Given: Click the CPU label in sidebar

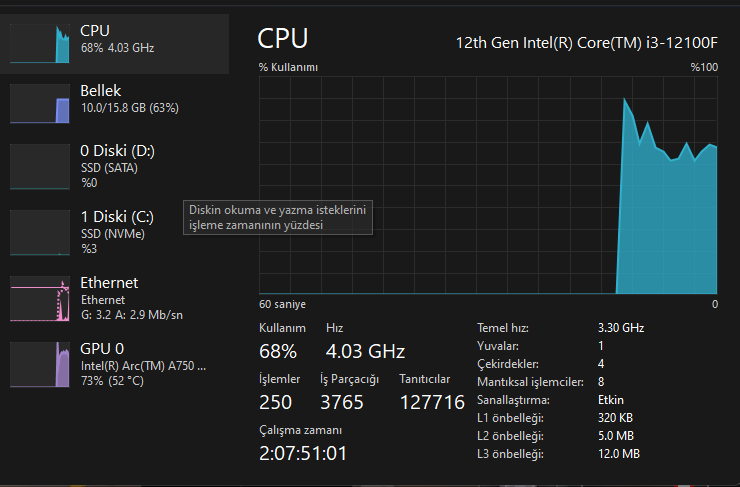Looking at the screenshot, I should 95,31.
